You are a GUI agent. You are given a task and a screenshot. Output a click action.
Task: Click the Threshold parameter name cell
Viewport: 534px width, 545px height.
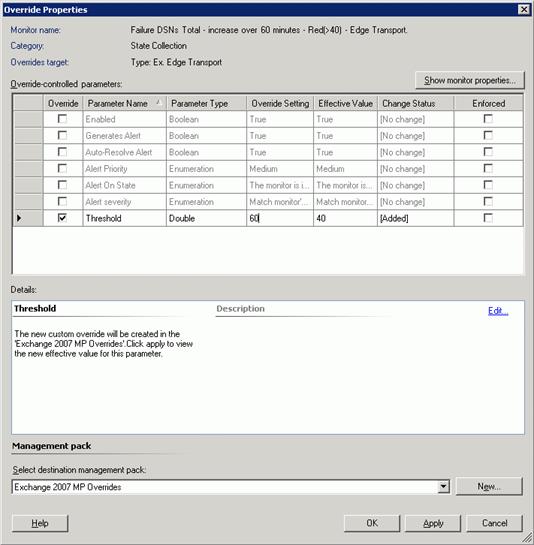(x=125, y=218)
